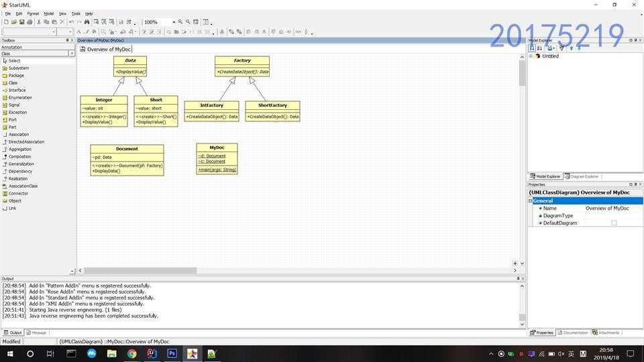644x362 pixels.
Task: Toggle the DefaultDiagram checkbox
Action: 614,223
